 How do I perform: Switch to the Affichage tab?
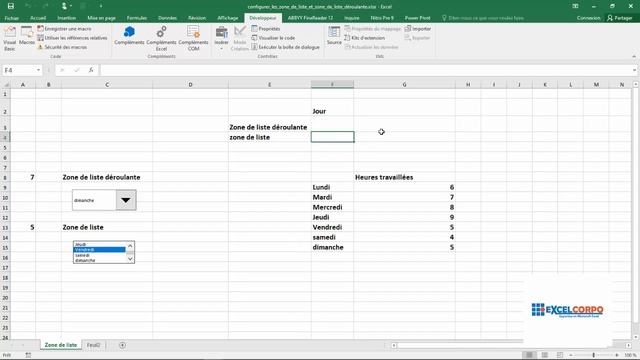pyautogui.click(x=228, y=18)
